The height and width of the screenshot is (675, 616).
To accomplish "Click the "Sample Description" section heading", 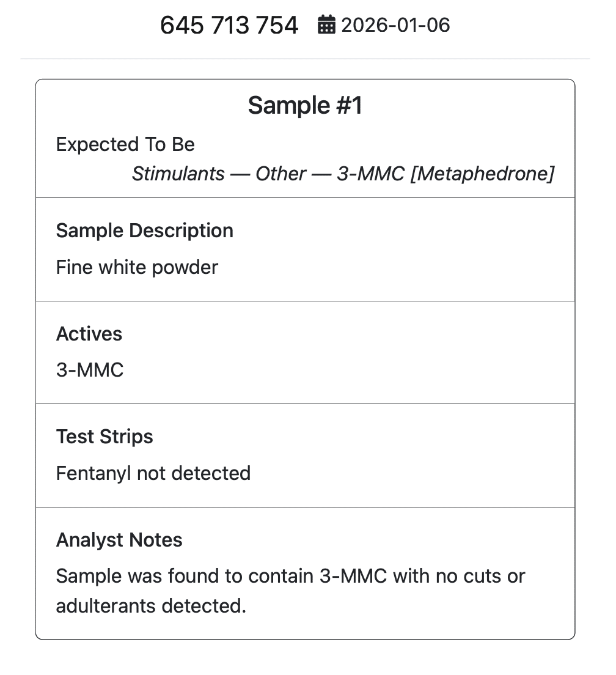I will coord(145,231).
